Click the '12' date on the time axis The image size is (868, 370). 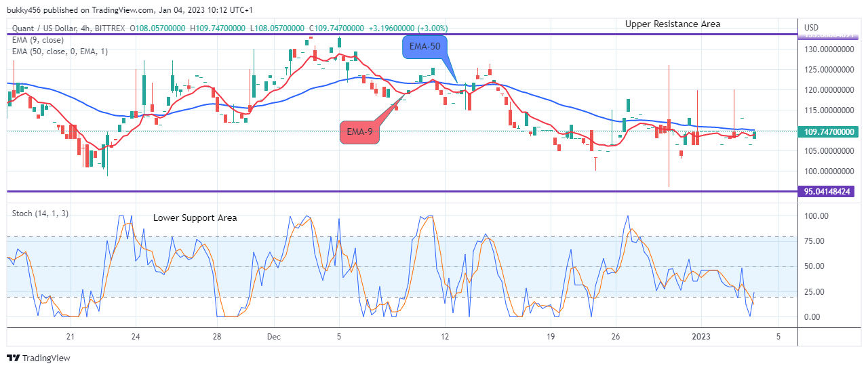(x=445, y=337)
